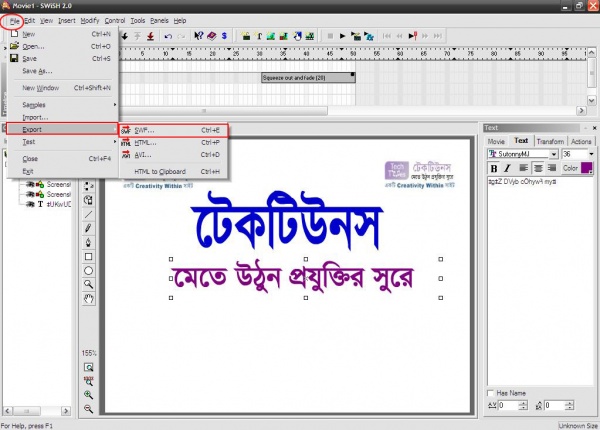Close the Text panel with its X
Viewport: 600px width, 430px height.
tap(594, 128)
